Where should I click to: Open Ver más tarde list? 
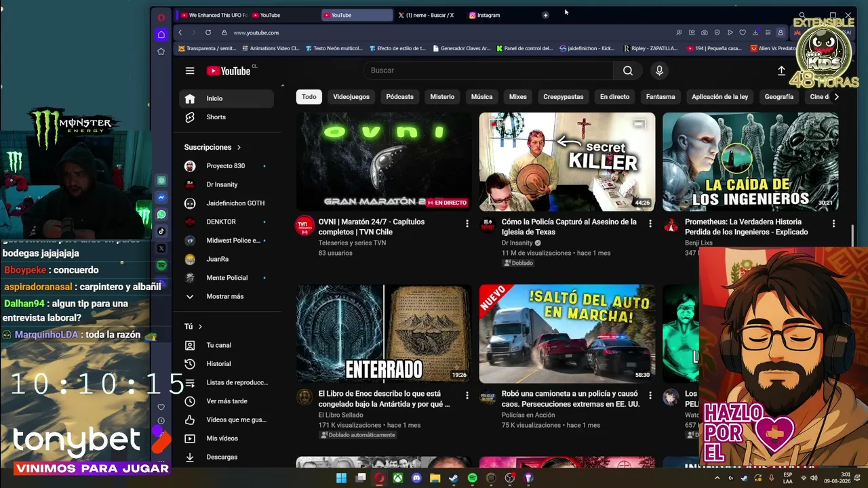226,401
